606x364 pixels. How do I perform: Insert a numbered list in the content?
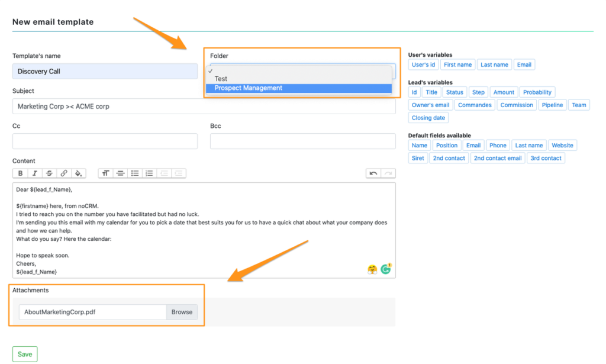(149, 173)
